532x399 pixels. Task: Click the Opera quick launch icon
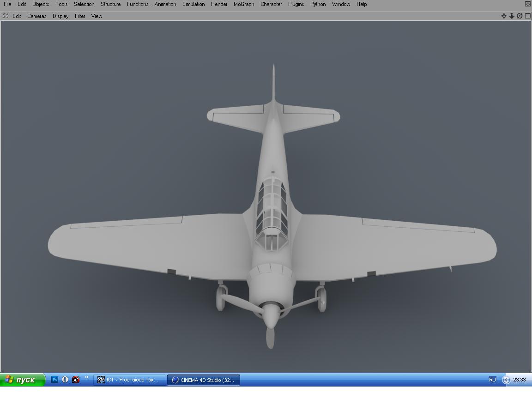65,380
